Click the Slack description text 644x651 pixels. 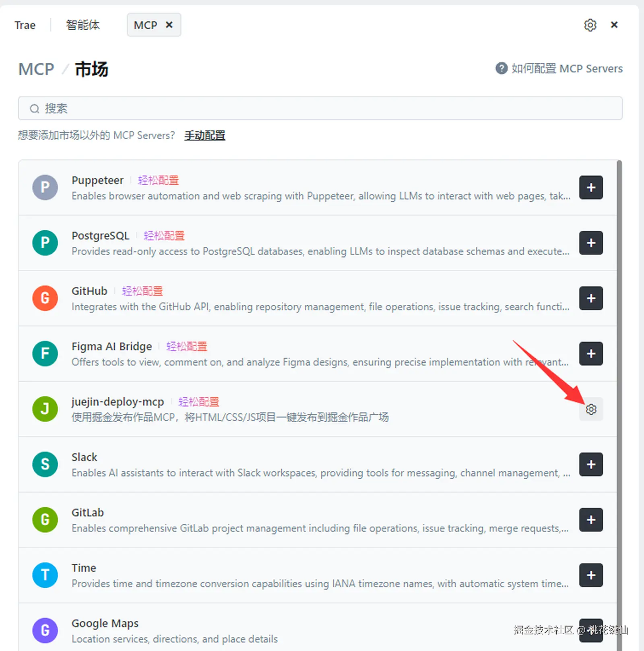321,473
